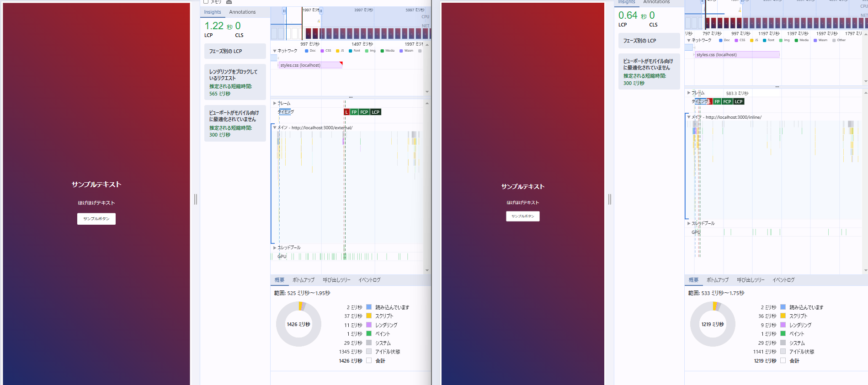868x385 pixels.
Task: Open レンダリングをブロックしているリクエスト insight card
Action: pyautogui.click(x=235, y=82)
